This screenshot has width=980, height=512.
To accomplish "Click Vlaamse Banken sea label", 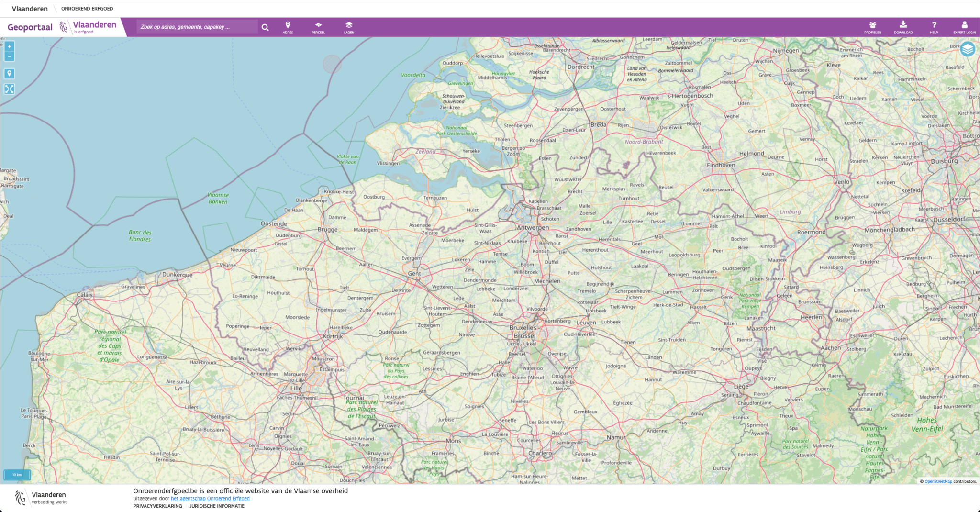I will click(x=218, y=198).
